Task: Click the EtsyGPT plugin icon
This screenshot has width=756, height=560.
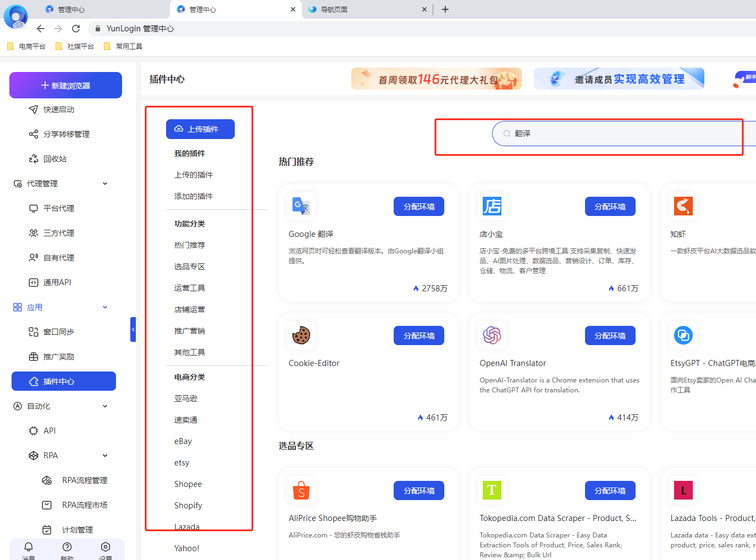Action: tap(683, 335)
